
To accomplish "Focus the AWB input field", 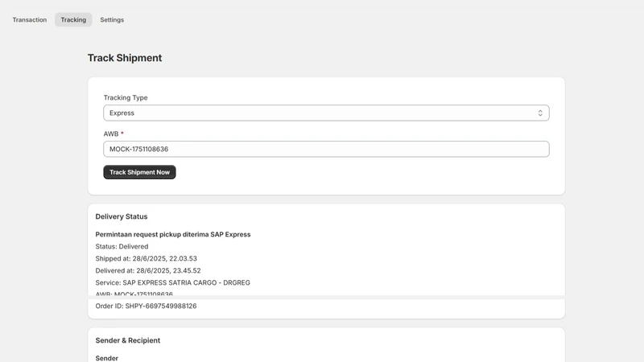I will pos(326,149).
